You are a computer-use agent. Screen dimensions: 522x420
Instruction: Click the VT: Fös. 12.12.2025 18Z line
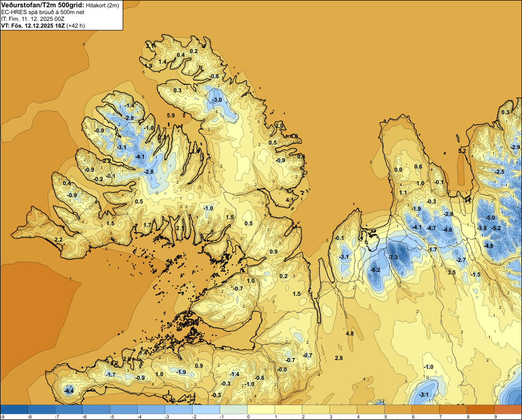click(43, 26)
